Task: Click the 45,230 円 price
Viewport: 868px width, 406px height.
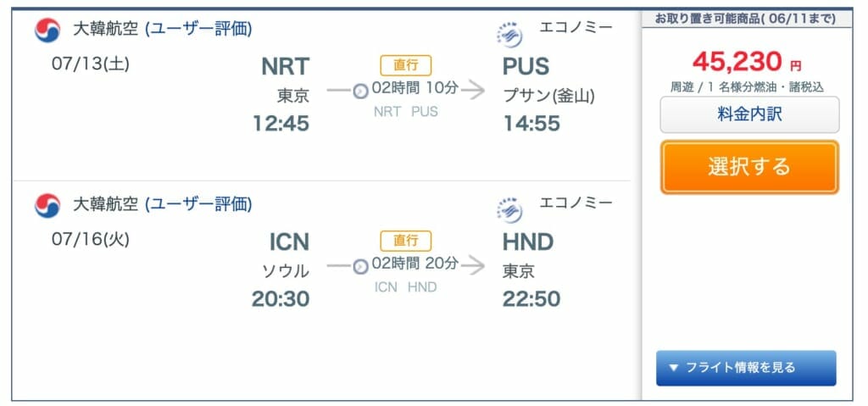Action: click(747, 62)
